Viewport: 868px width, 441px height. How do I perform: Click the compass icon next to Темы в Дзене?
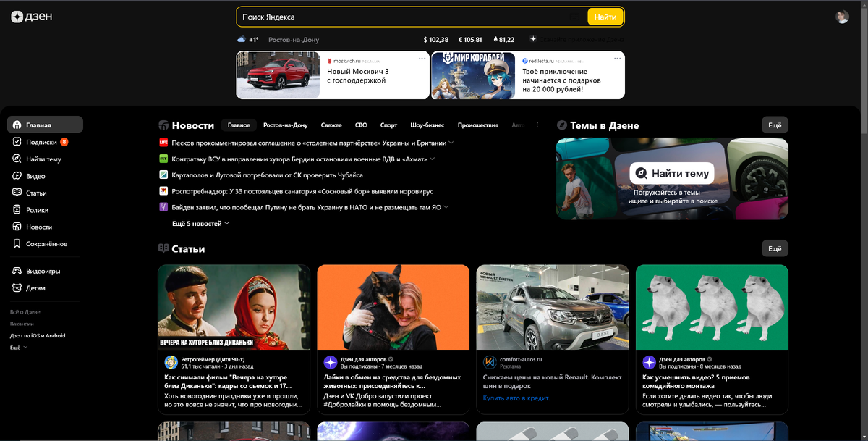click(x=561, y=125)
